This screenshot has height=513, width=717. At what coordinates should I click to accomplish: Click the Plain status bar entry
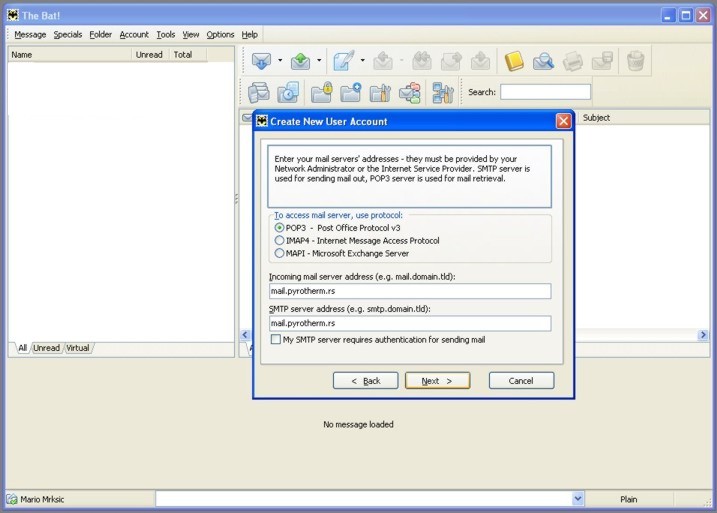click(629, 499)
